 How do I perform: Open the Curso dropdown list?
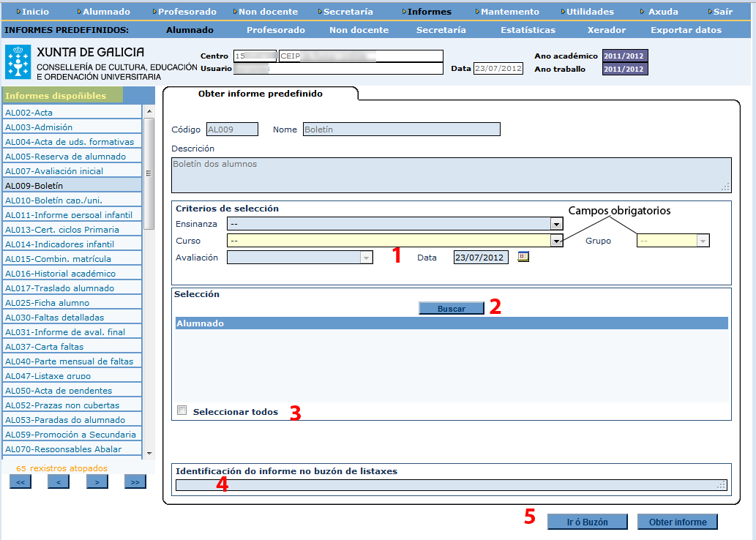pyautogui.click(x=556, y=241)
